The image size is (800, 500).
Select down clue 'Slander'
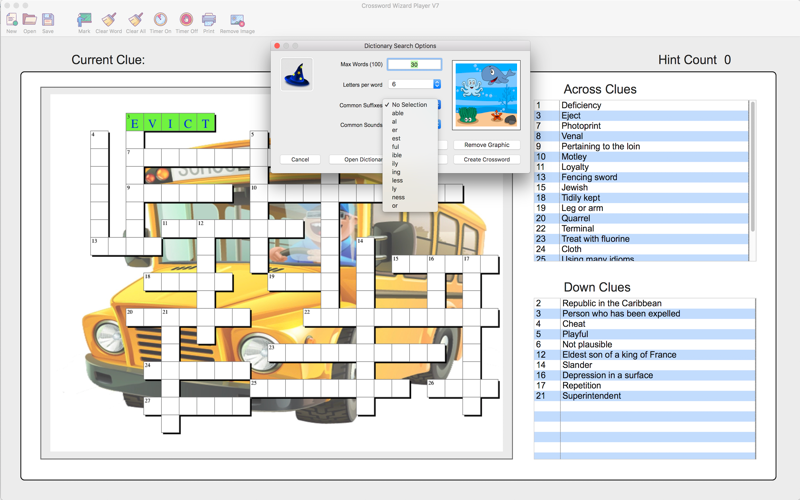644,365
